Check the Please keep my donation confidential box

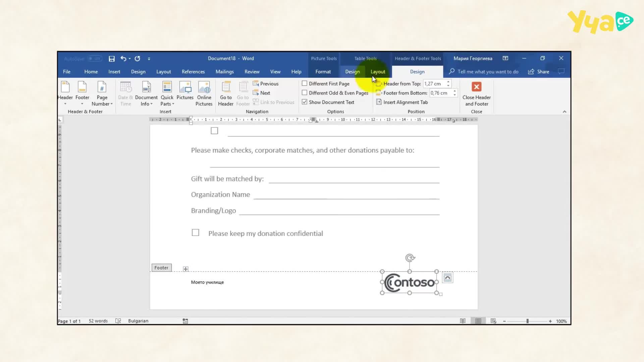(x=195, y=233)
